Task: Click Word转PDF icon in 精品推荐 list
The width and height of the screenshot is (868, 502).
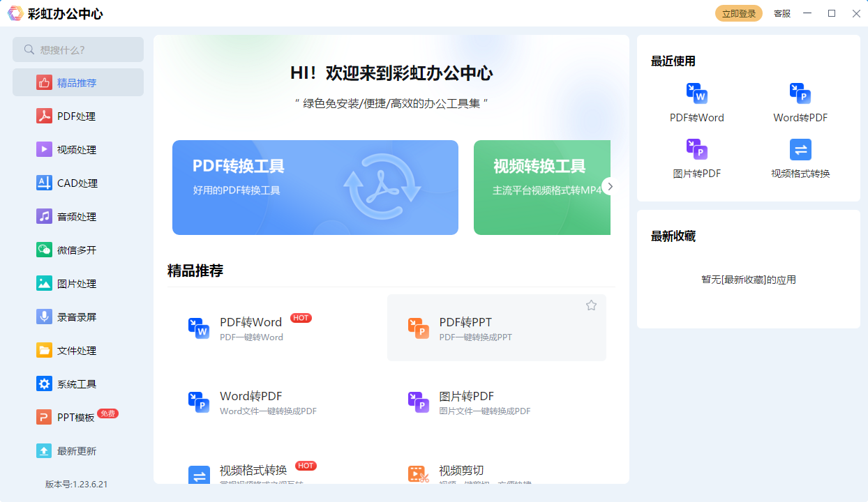Action: 199,402
